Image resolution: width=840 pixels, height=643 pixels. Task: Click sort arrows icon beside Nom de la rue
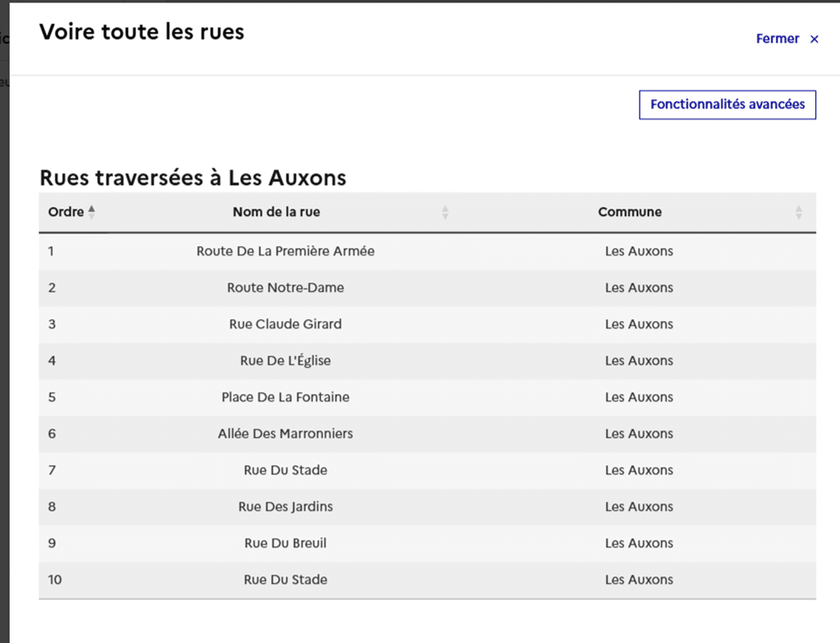click(445, 212)
